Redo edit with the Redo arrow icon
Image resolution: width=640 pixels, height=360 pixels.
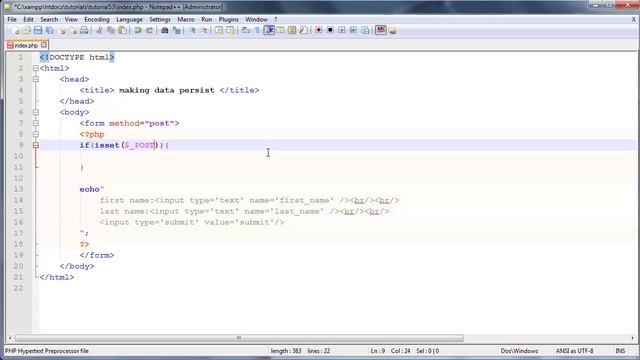[149, 30]
